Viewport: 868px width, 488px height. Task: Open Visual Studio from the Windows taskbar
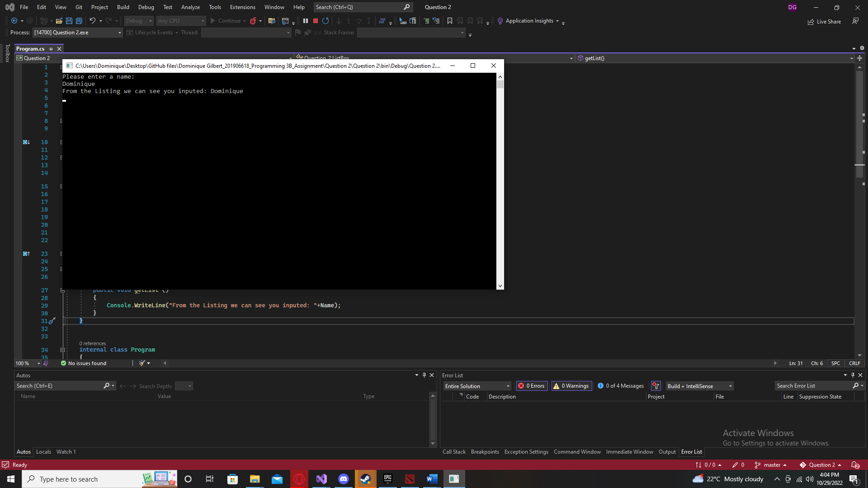click(x=321, y=479)
